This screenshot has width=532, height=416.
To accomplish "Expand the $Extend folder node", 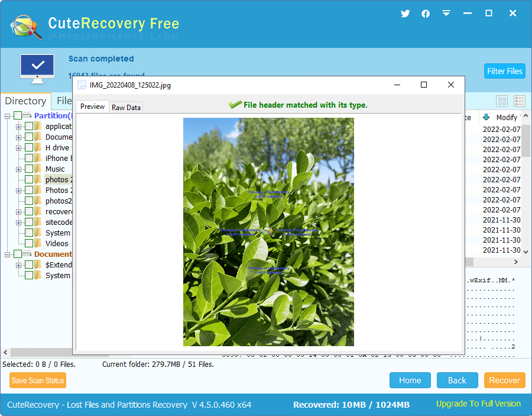I will (19, 265).
